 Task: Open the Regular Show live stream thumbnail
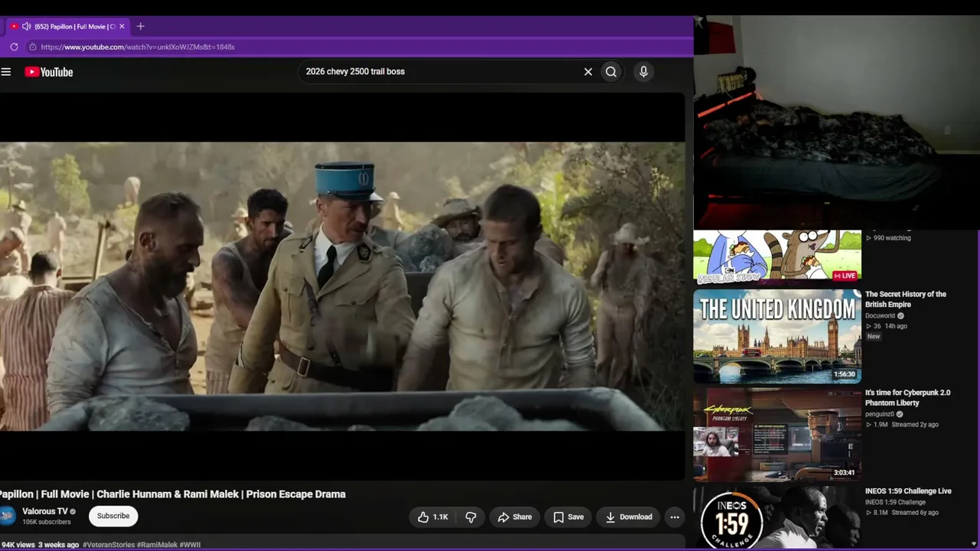(x=777, y=256)
